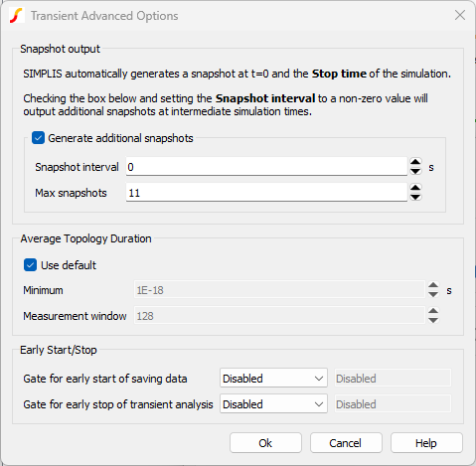Open early start of saving data dropdown
The image size is (476, 466).
click(273, 379)
